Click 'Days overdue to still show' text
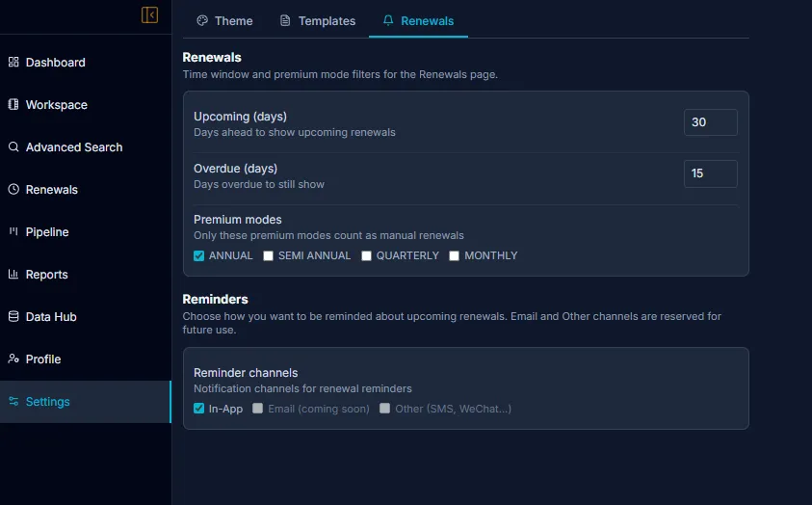 pos(259,184)
